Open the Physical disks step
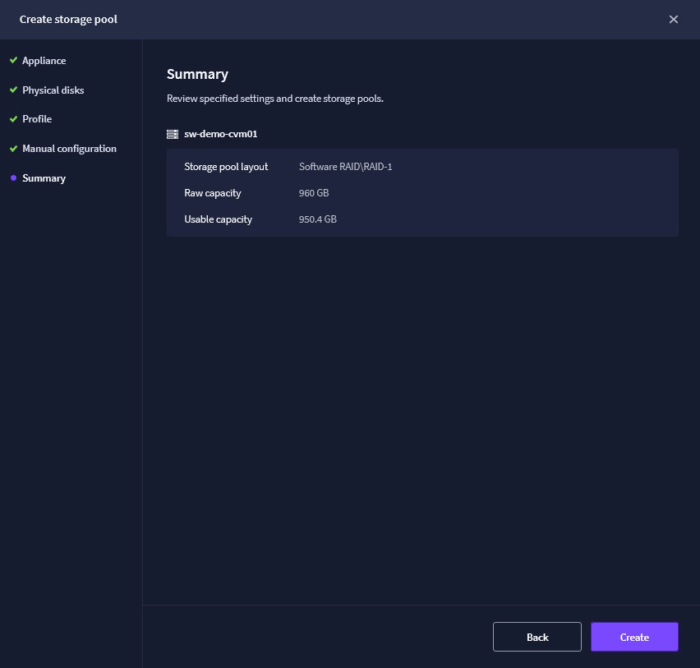 (53, 90)
